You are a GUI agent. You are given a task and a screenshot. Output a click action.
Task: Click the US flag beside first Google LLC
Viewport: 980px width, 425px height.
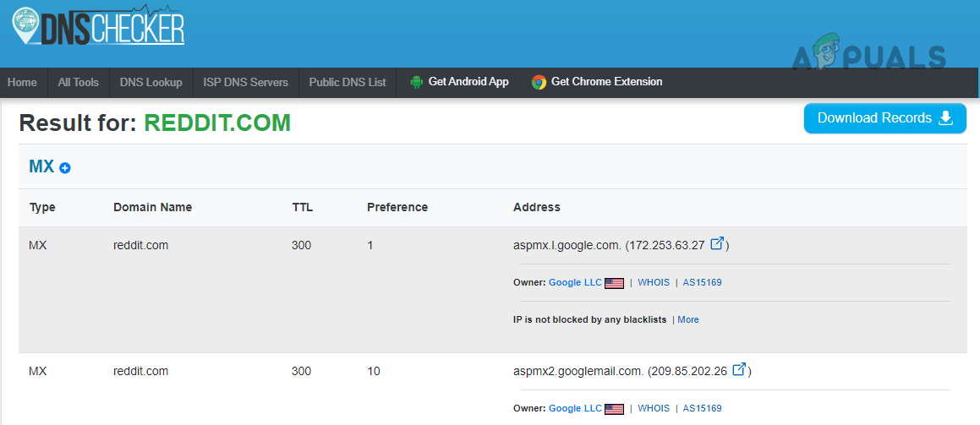[615, 283]
